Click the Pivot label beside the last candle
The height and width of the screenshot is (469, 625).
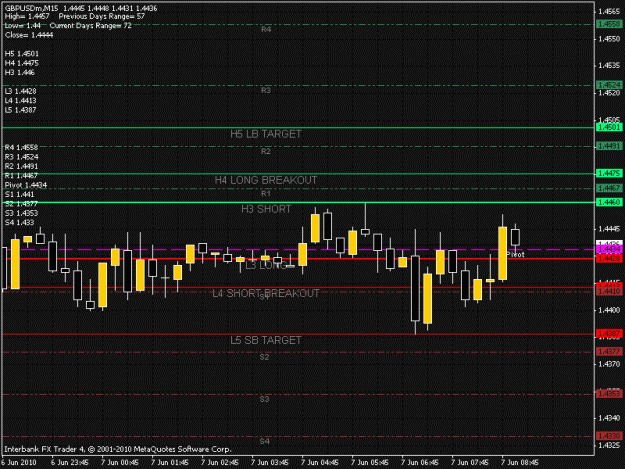click(x=515, y=255)
